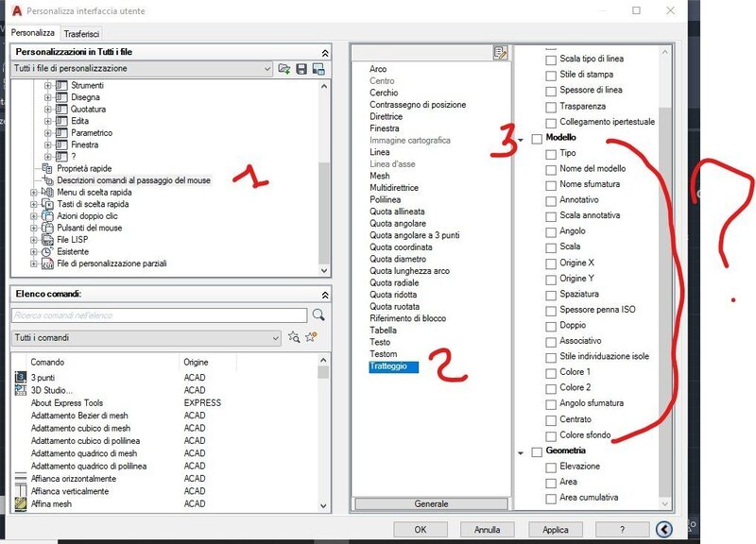This screenshot has width=756, height=544.
Task: Select File di personalizzazione parziali node
Action: [x=112, y=263]
